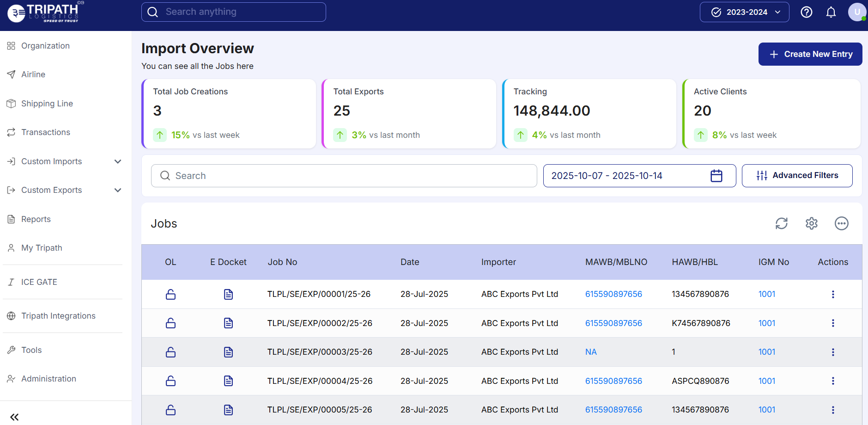Open the Transactions section via its sync icon
Viewport: 868px width, 425px height.
click(x=12, y=132)
